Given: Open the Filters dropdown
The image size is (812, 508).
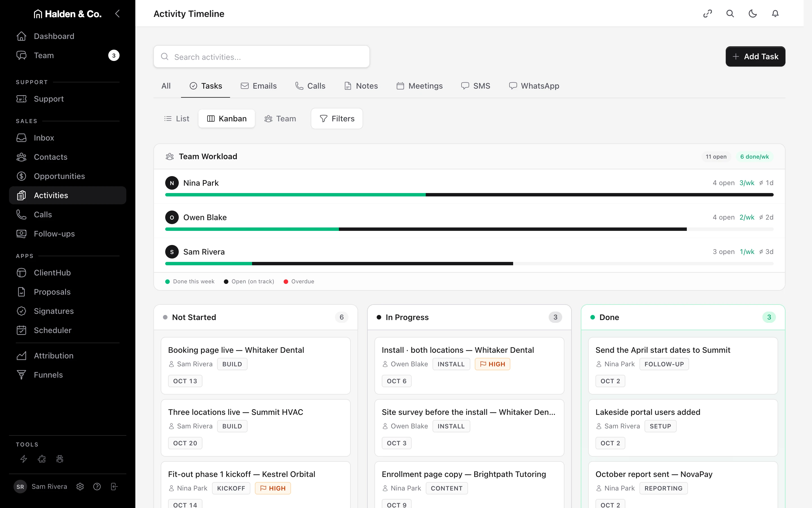Looking at the screenshot, I should click(x=337, y=119).
